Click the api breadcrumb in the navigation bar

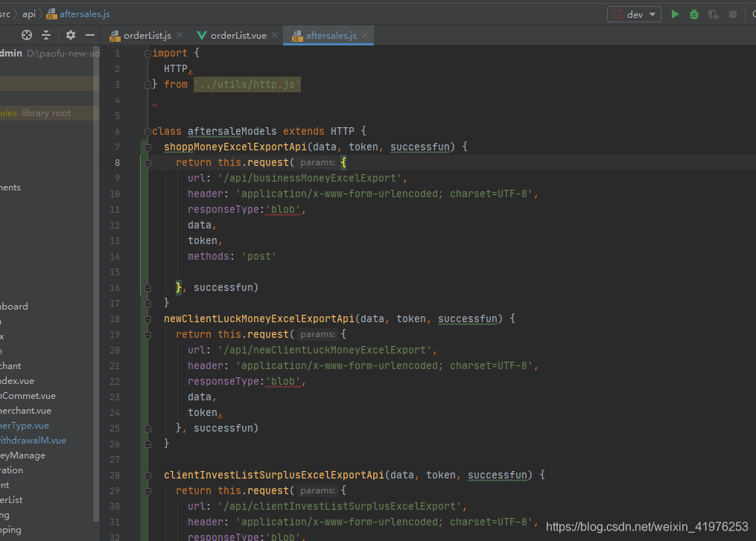tap(29, 14)
